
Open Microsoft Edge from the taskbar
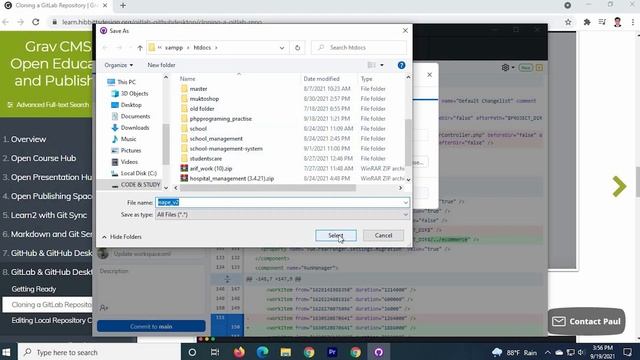262,352
